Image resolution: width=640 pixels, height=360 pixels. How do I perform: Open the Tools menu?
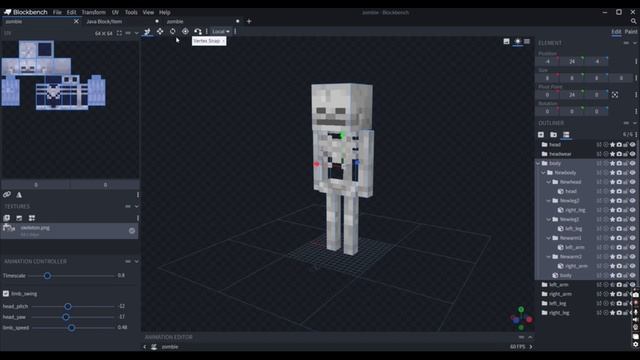131,12
